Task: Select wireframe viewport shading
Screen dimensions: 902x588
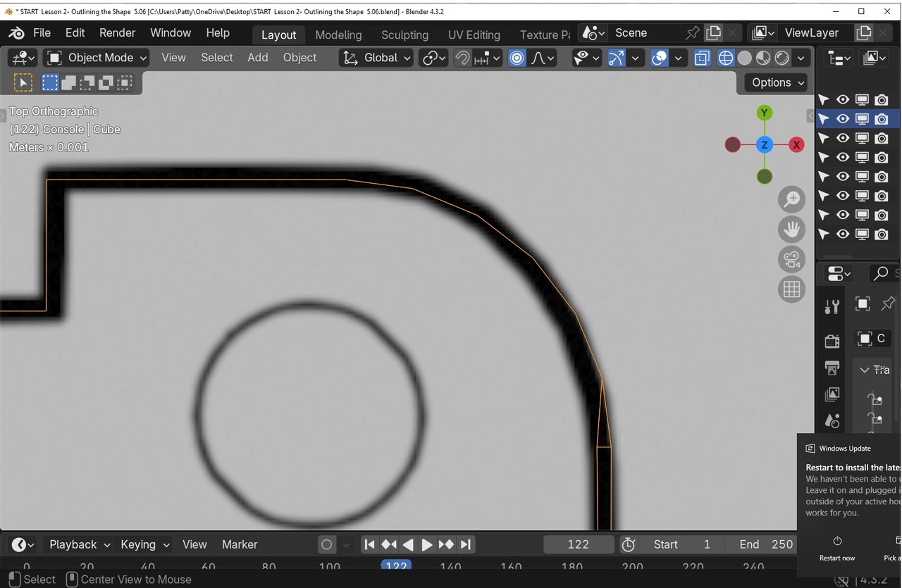Action: [725, 58]
